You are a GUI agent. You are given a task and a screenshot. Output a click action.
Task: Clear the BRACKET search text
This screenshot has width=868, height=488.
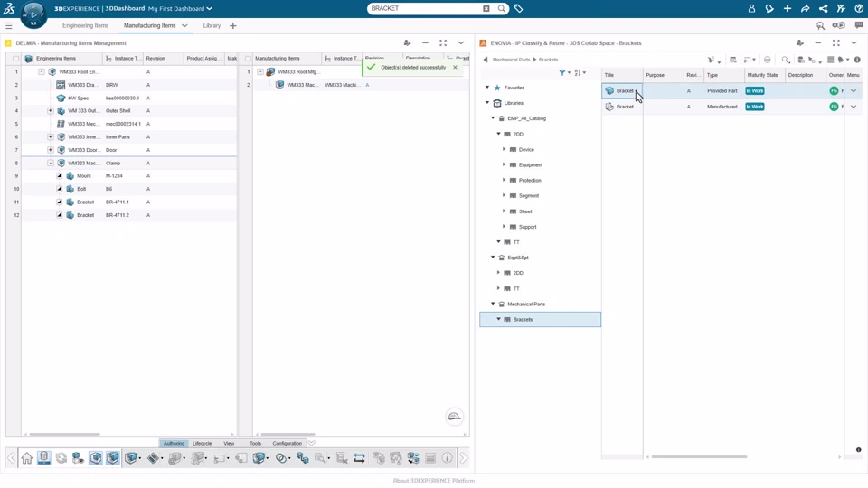[486, 8]
